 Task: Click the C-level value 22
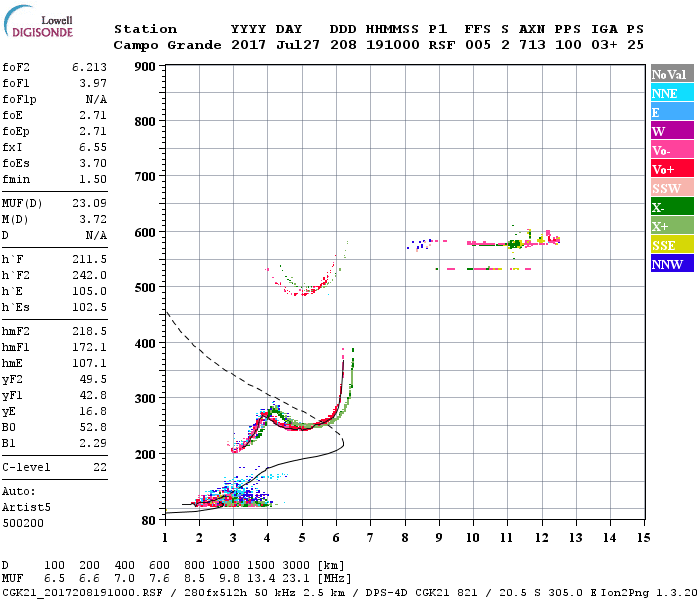click(x=100, y=467)
